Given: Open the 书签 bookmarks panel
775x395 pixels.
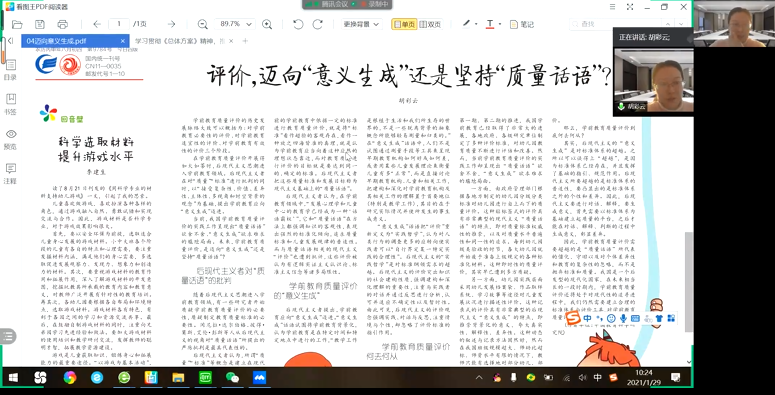Looking at the screenshot, I should [x=10, y=104].
